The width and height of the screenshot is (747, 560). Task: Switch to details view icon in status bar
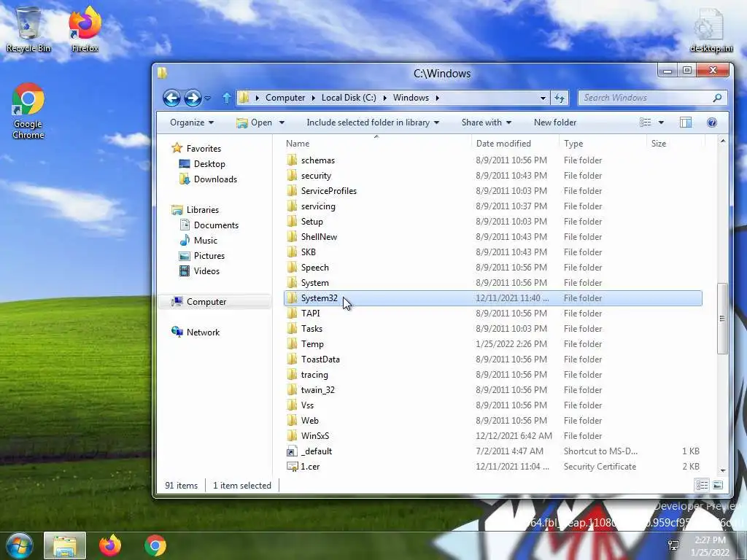[x=702, y=485]
